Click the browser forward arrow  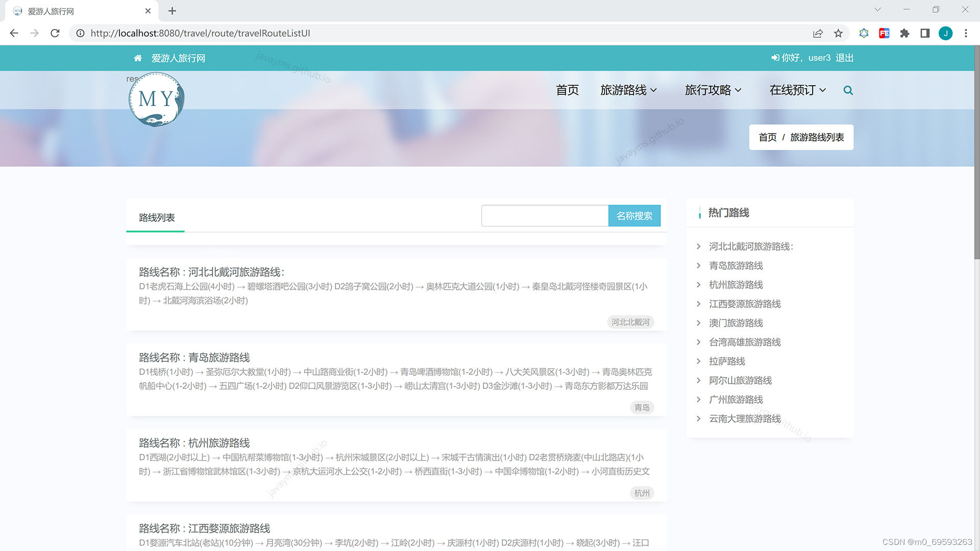click(34, 33)
